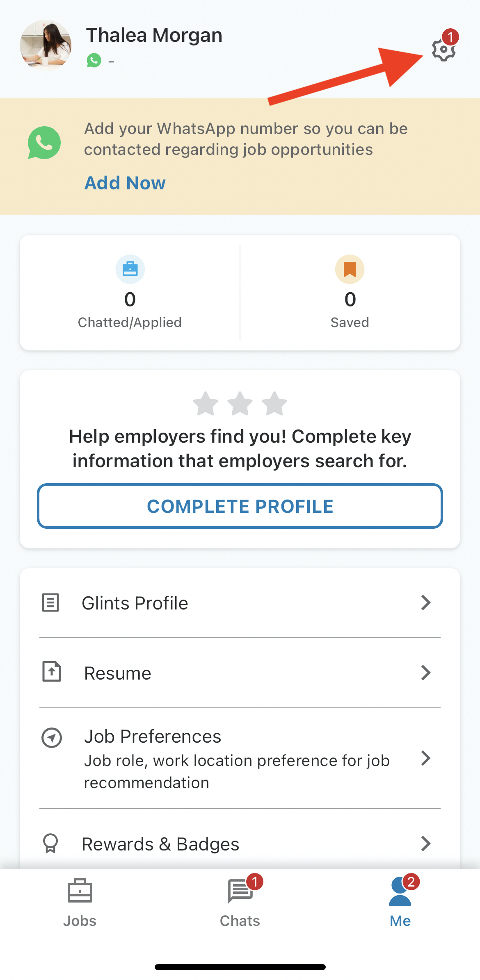Open Resume via its right chevron

coord(426,673)
